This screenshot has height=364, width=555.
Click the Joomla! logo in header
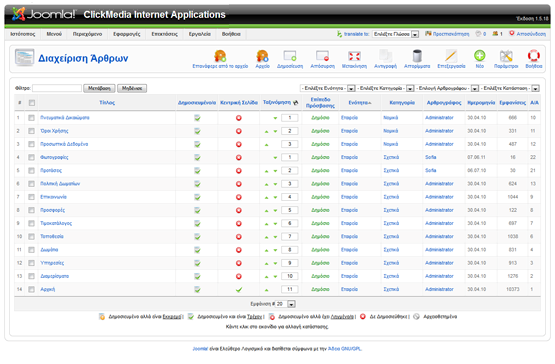tap(44, 14)
